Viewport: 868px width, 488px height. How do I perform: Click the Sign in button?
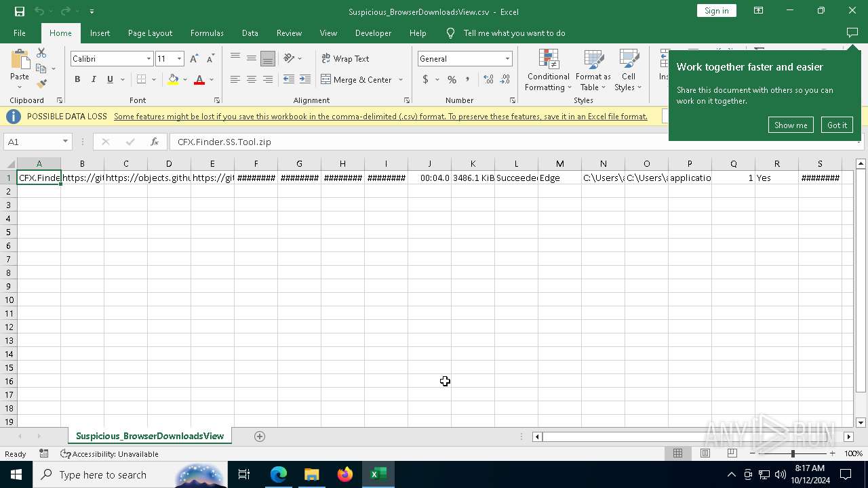[x=716, y=10]
